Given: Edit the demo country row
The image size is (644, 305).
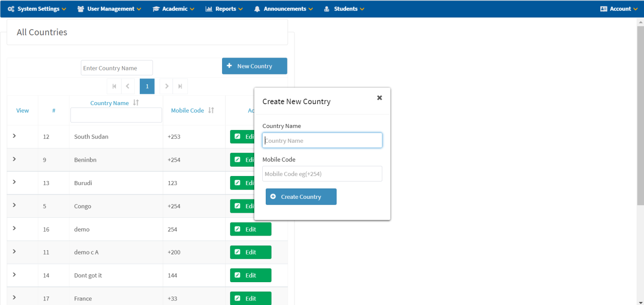Looking at the screenshot, I should 250,229.
